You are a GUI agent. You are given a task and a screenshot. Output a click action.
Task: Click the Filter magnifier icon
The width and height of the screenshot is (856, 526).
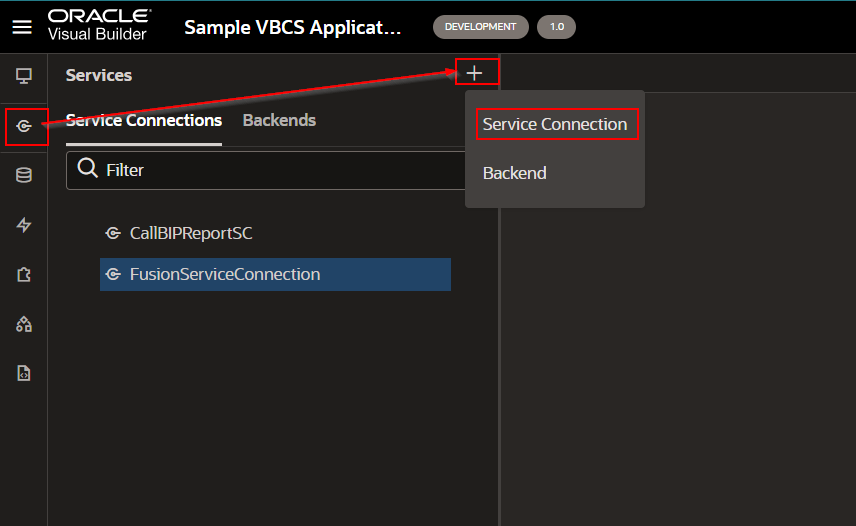(x=87, y=168)
